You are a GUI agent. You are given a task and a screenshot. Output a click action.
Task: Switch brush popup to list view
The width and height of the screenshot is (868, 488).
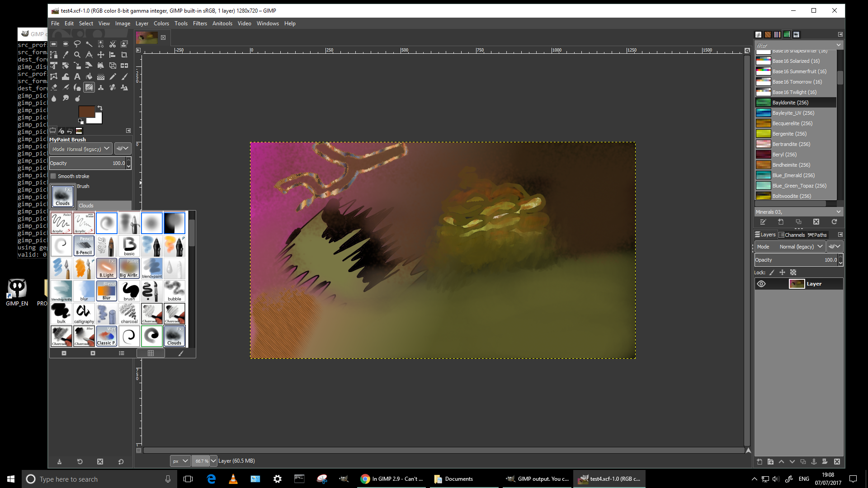tap(122, 353)
